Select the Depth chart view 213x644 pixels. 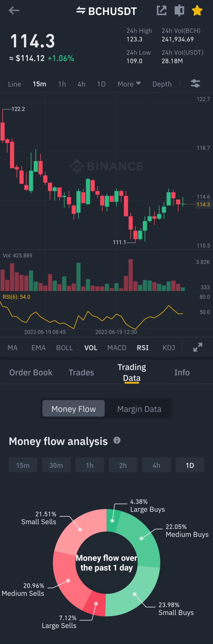(x=162, y=84)
